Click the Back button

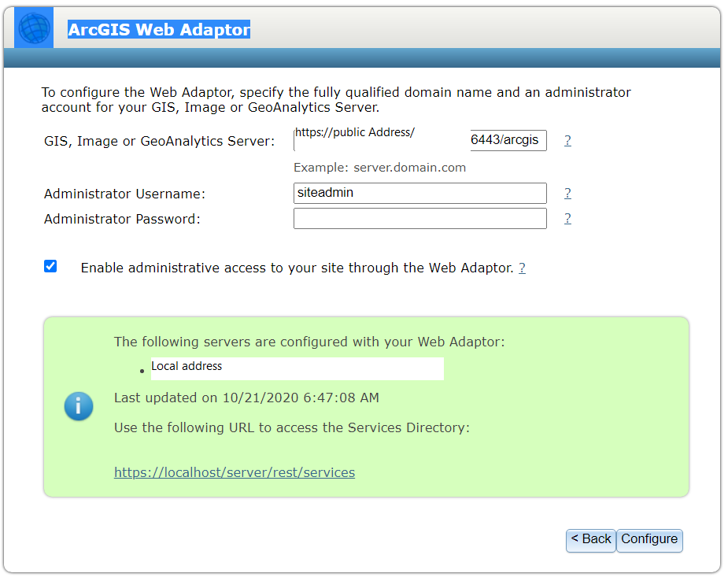point(590,541)
